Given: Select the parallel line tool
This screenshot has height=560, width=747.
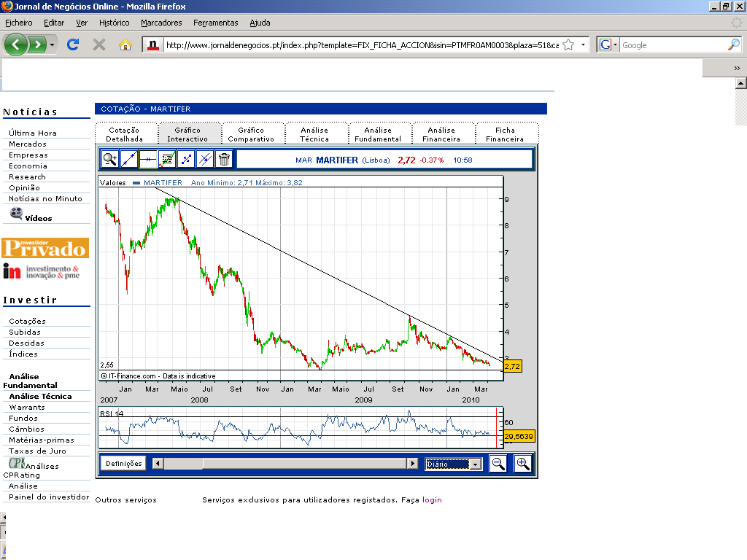Looking at the screenshot, I should [x=205, y=159].
